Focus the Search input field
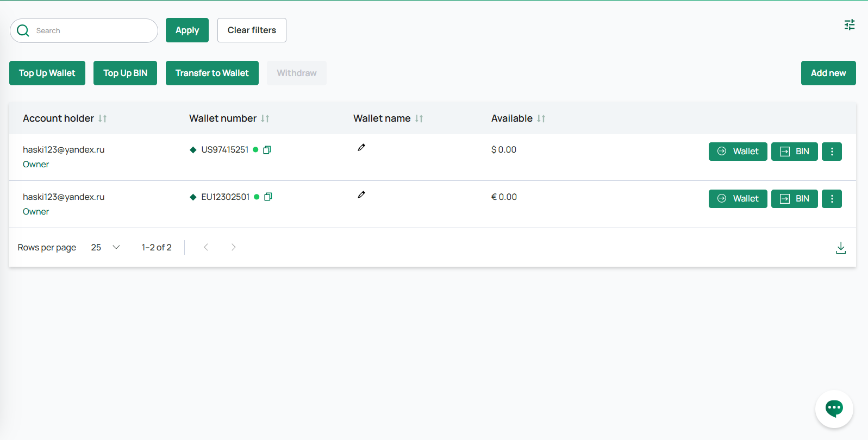 [92, 31]
